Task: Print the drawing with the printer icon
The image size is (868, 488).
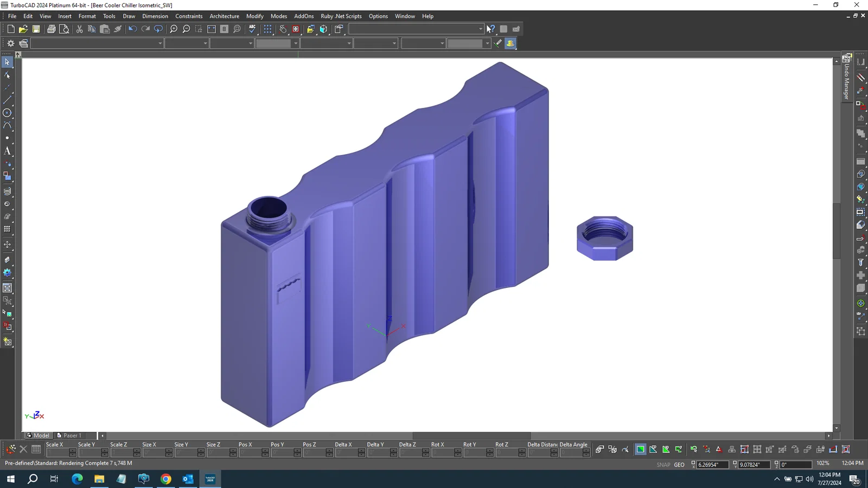Action: (51, 29)
